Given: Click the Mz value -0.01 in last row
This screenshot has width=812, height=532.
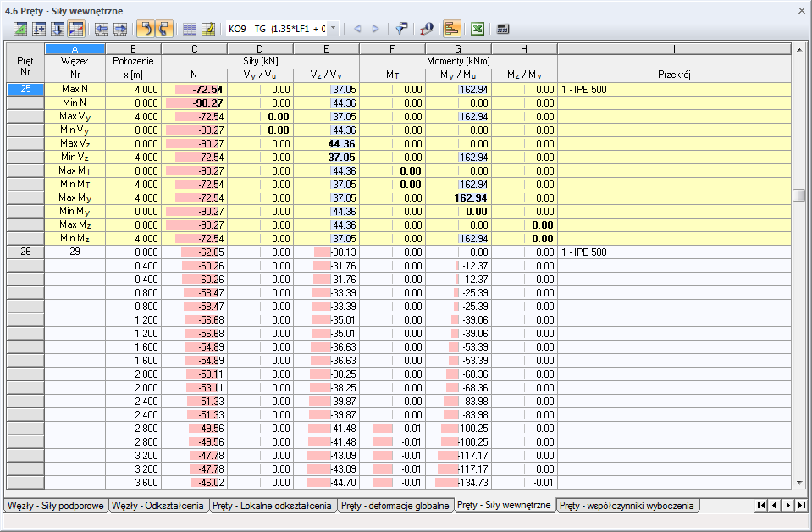Looking at the screenshot, I should (525, 482).
